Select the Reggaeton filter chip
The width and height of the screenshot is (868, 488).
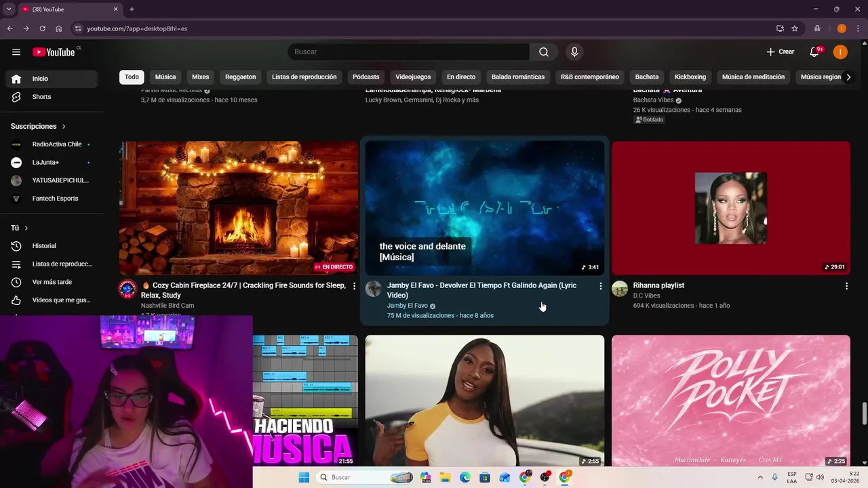click(x=241, y=77)
